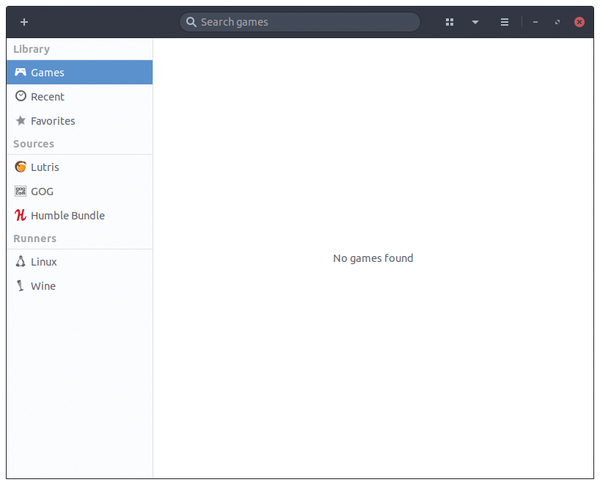Click the Humble Bundle H icon
The image size is (600, 485).
pos(20,215)
